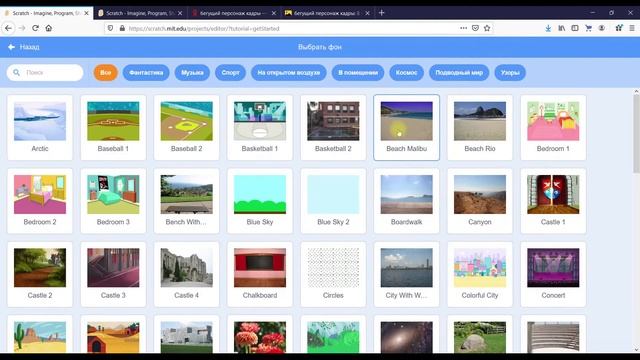Viewport: 640px width, 360px height.
Task: Open the downloads arrow icon
Action: tap(548, 28)
